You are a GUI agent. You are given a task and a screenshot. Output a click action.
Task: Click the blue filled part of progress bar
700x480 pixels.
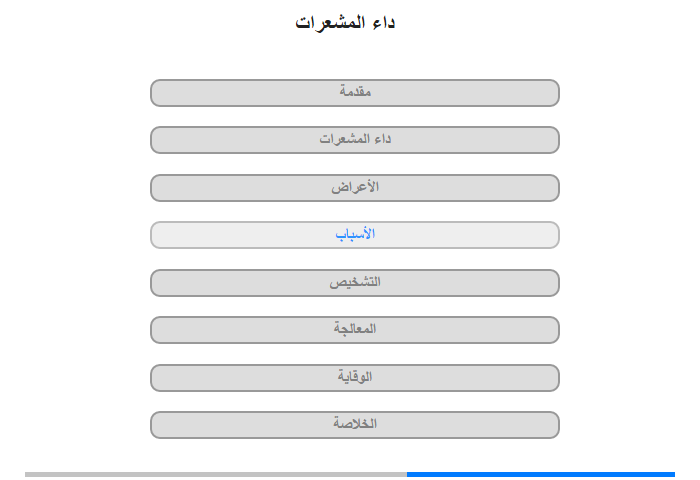[x=541, y=474]
